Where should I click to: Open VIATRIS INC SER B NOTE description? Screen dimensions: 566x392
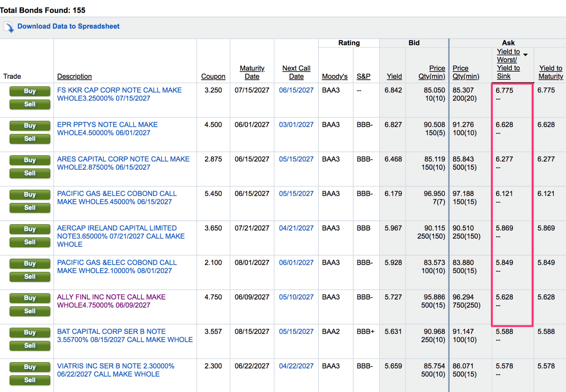[x=116, y=370]
